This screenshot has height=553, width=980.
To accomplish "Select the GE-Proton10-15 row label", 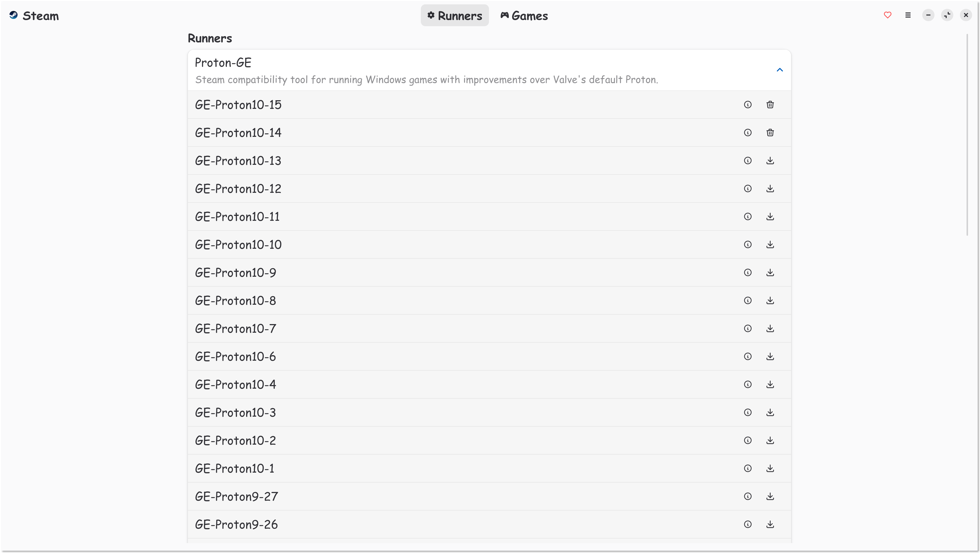I will 238,105.
